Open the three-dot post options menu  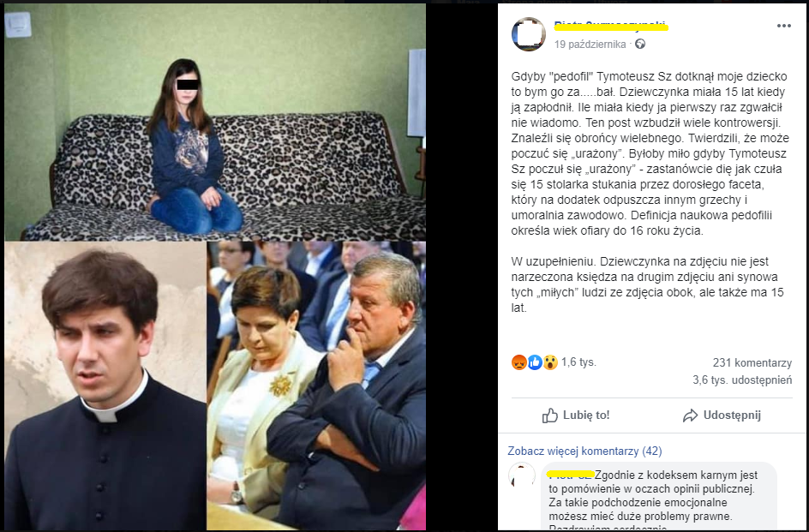point(783,26)
